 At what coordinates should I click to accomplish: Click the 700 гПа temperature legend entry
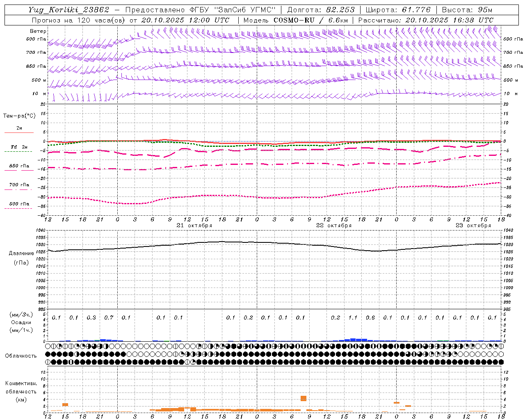19,185
